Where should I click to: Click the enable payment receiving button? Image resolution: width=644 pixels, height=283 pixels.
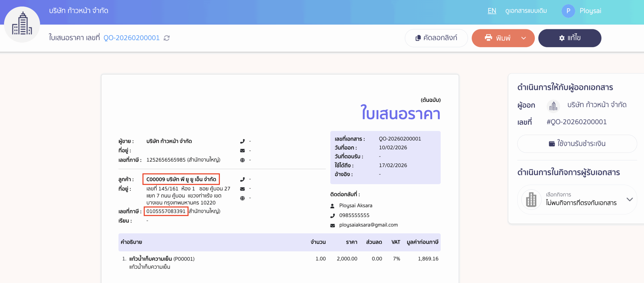[x=577, y=144]
